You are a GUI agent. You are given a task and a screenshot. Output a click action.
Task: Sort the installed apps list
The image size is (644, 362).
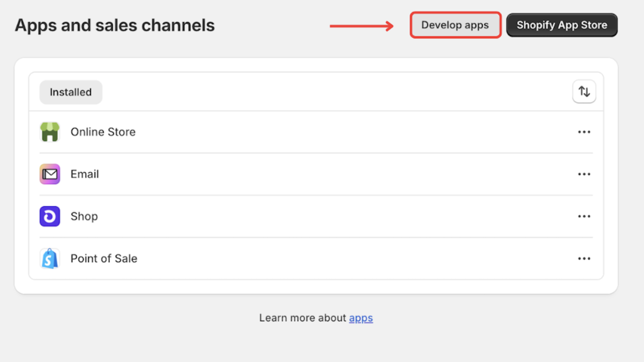pyautogui.click(x=584, y=92)
